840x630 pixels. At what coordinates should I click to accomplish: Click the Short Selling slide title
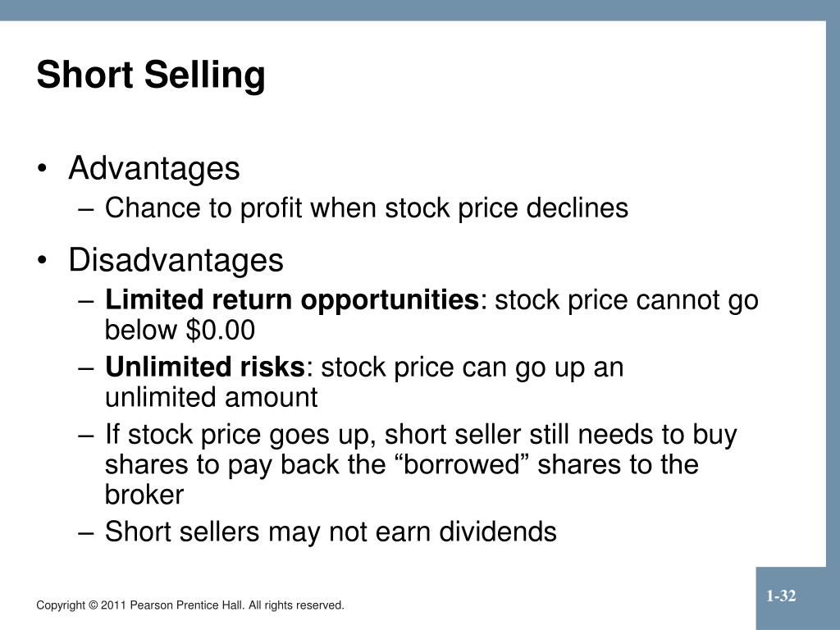151,75
